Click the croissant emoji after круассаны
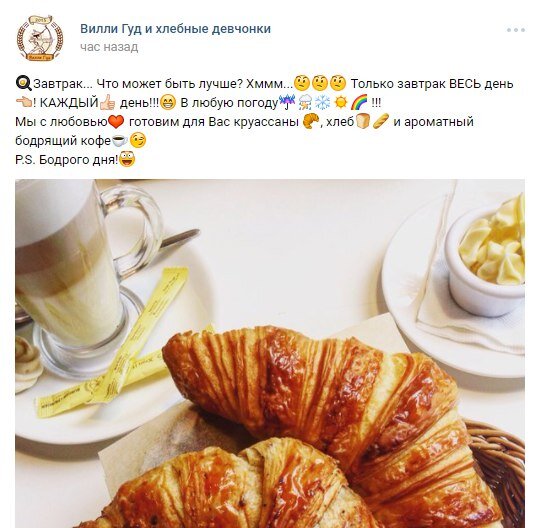 310,121
